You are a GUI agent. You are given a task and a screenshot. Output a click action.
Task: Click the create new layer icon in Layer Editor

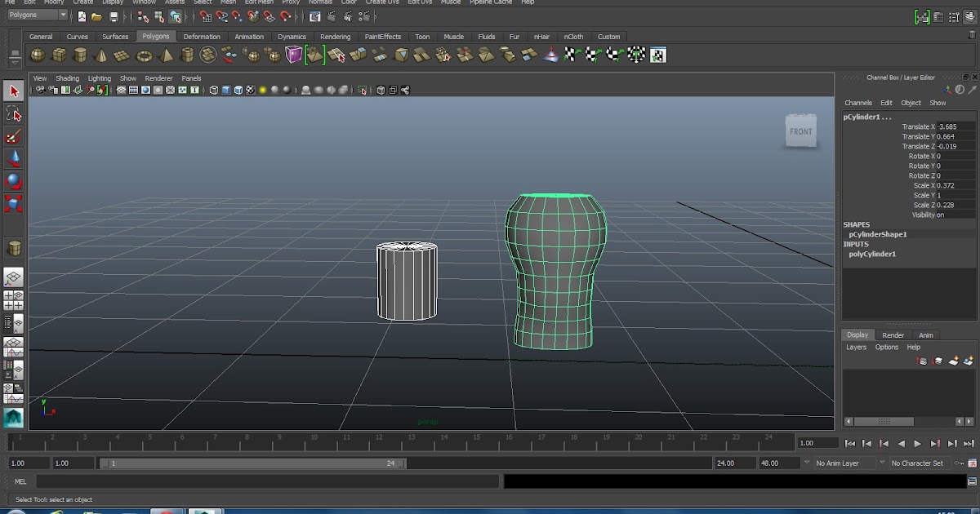pyautogui.click(x=953, y=360)
